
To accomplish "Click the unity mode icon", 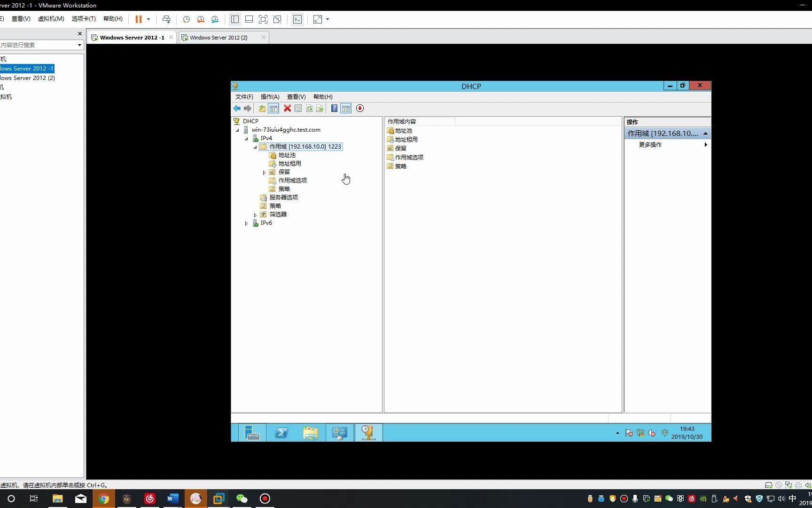I will (277, 19).
